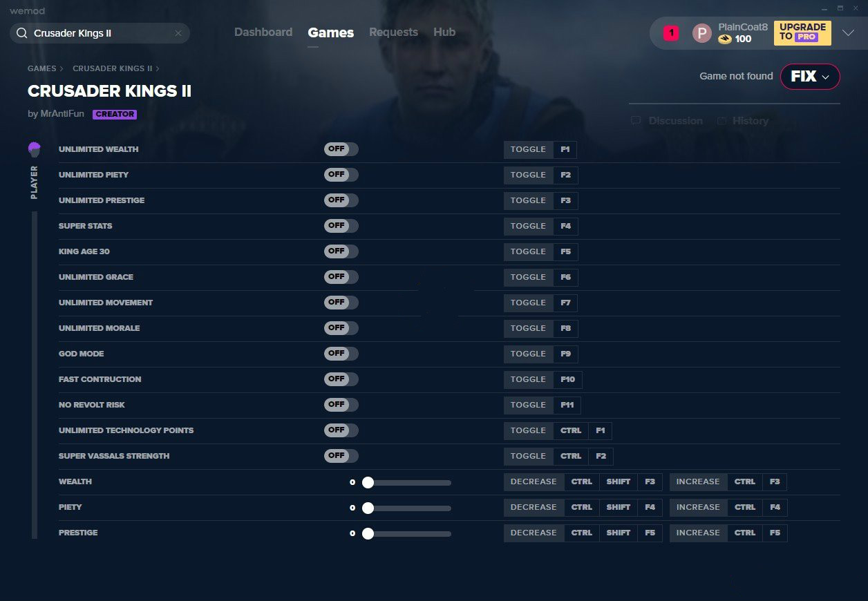Open the History panel icon
The width and height of the screenshot is (868, 601).
pyautogui.click(x=721, y=121)
